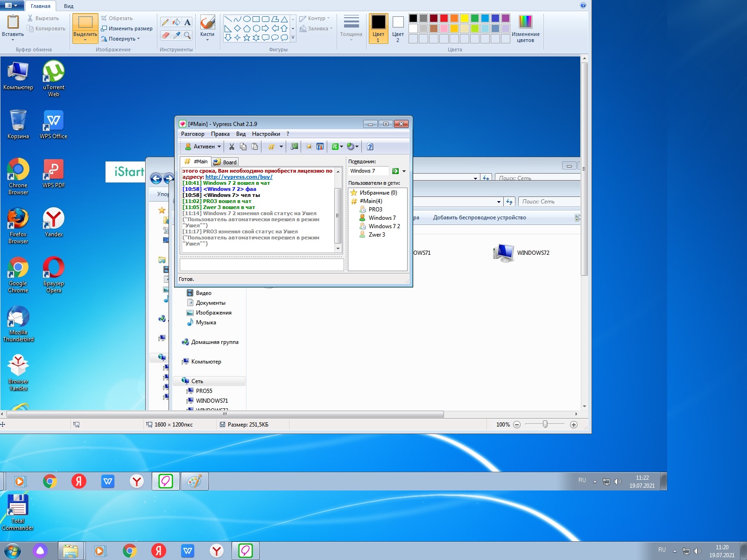Switch to the Вид ribbon tab
The height and width of the screenshot is (560, 747).
pos(69,6)
